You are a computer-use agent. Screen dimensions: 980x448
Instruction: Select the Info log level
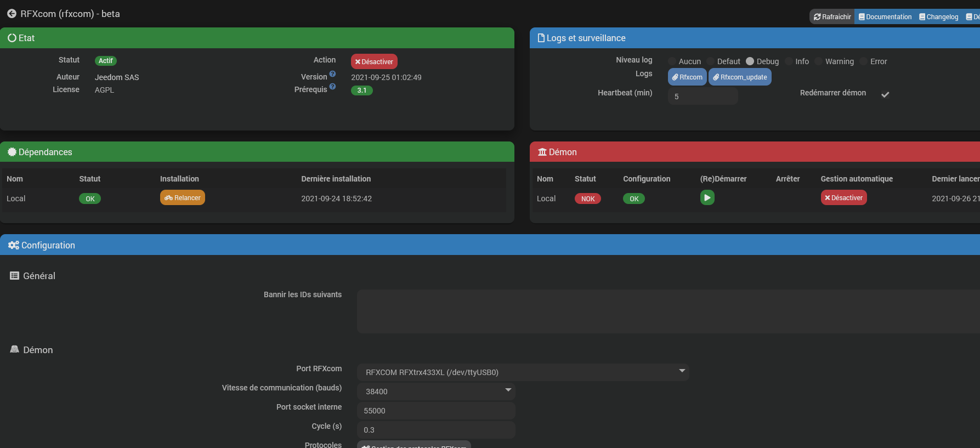789,61
